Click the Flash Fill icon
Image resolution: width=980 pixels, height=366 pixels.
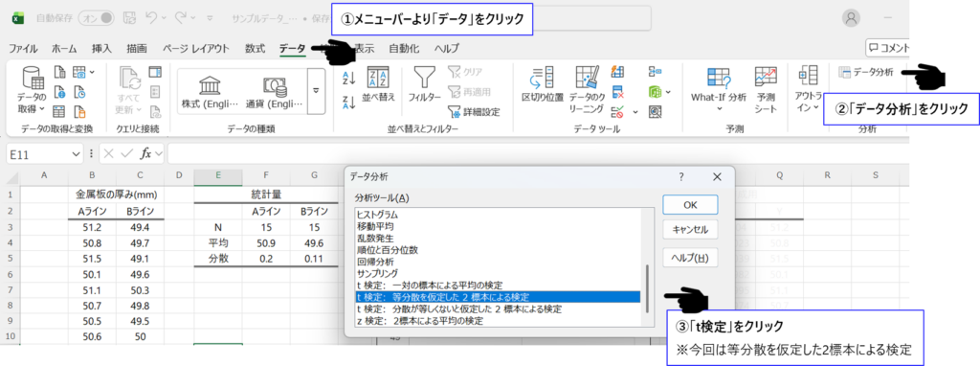618,73
